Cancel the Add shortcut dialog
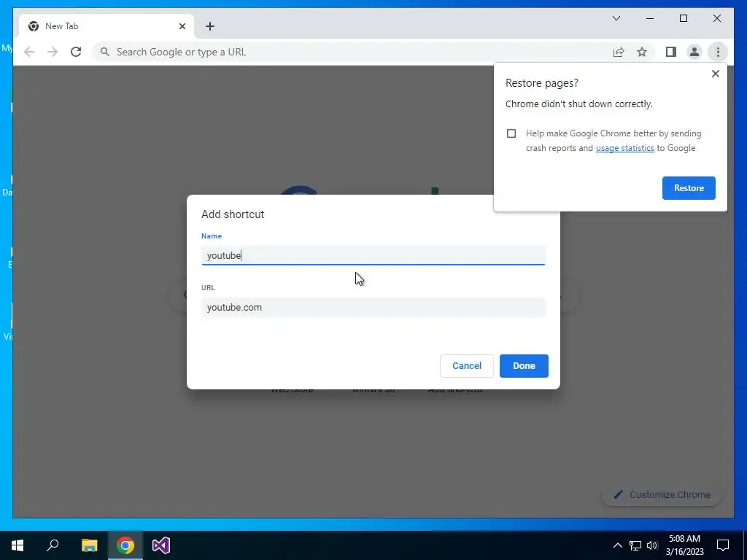 click(x=466, y=366)
